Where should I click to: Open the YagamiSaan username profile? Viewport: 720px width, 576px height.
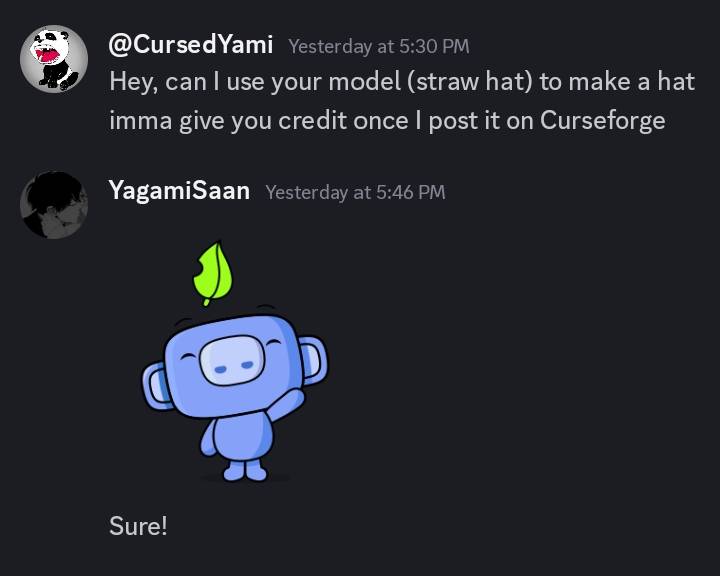tap(180, 190)
